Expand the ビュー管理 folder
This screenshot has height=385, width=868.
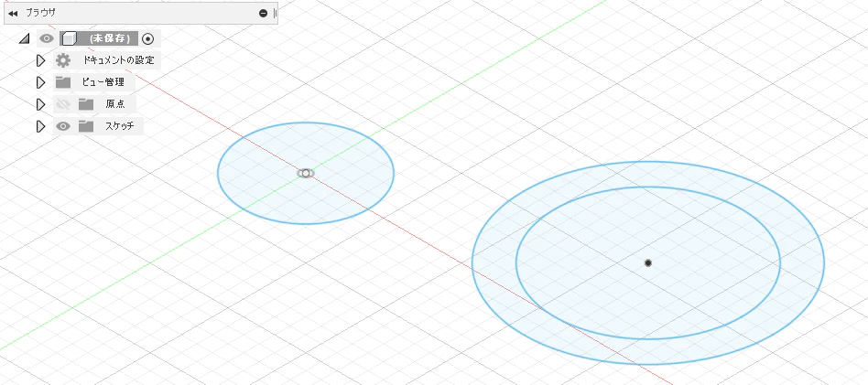click(x=40, y=82)
